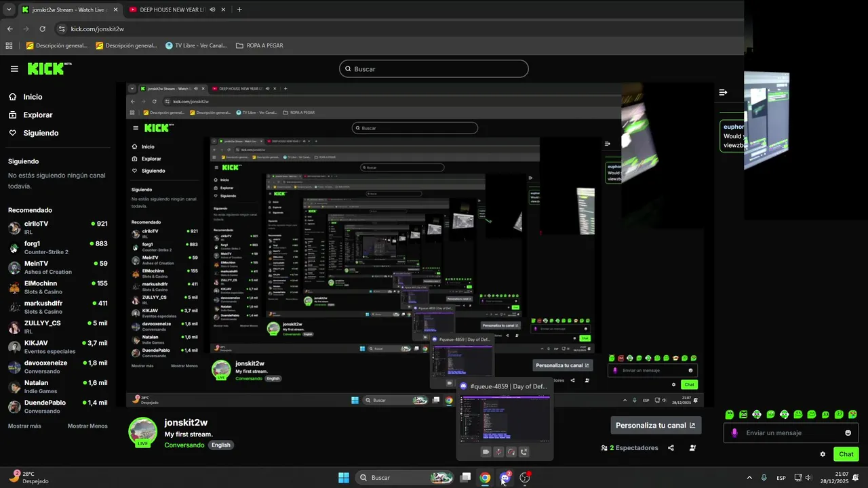
Task: Click the user icon beside share
Action: (692, 448)
